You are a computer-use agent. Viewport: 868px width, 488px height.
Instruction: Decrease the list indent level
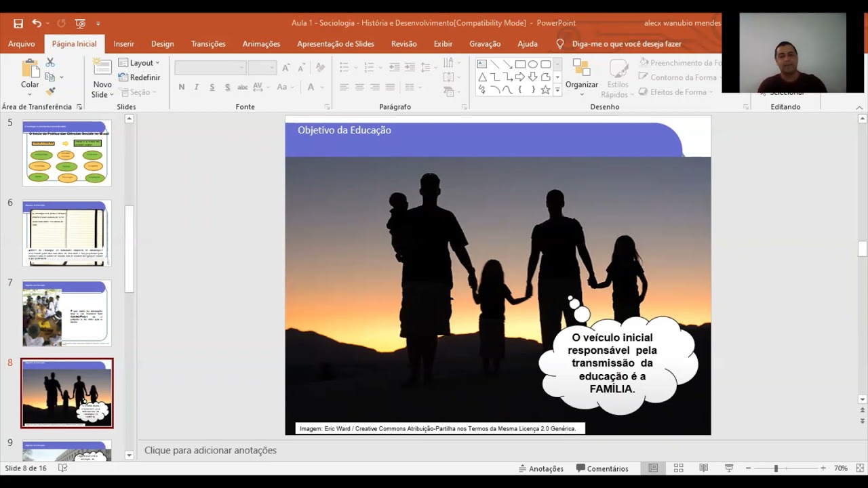coord(395,67)
